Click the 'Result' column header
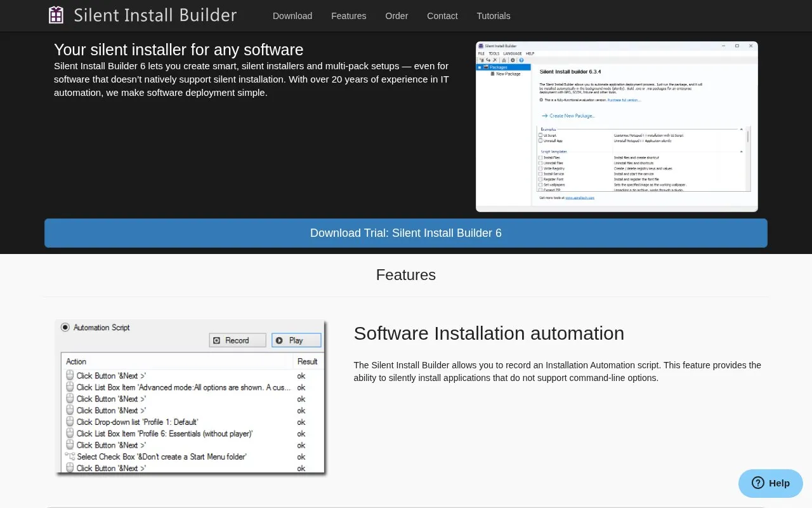The height and width of the screenshot is (508, 812). pyautogui.click(x=308, y=361)
